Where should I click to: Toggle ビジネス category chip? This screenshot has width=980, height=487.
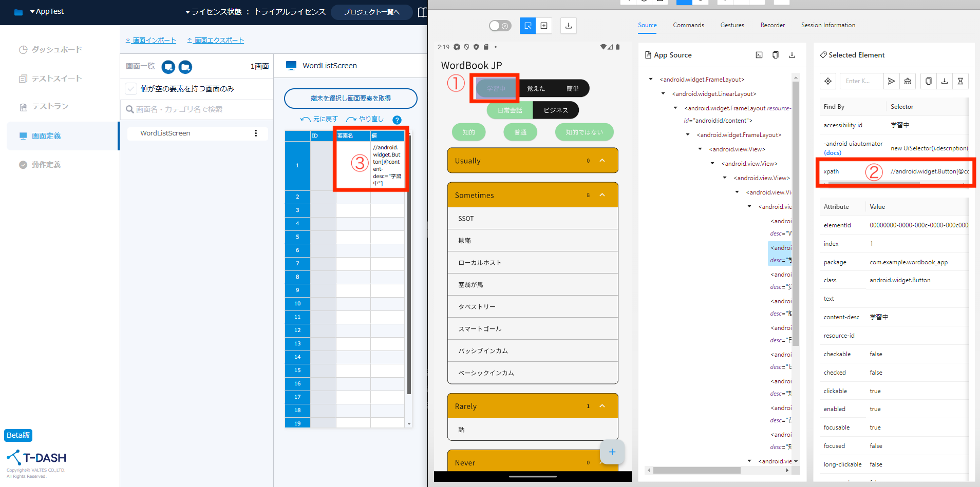point(556,110)
